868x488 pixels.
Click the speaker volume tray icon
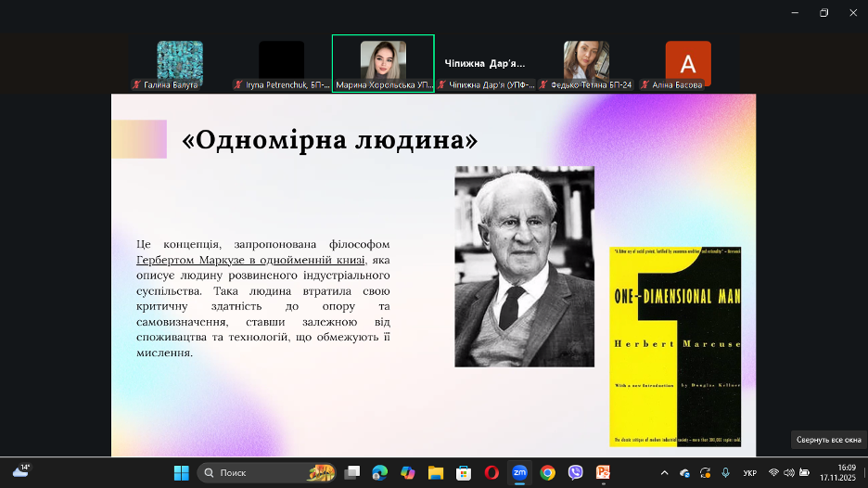(789, 472)
